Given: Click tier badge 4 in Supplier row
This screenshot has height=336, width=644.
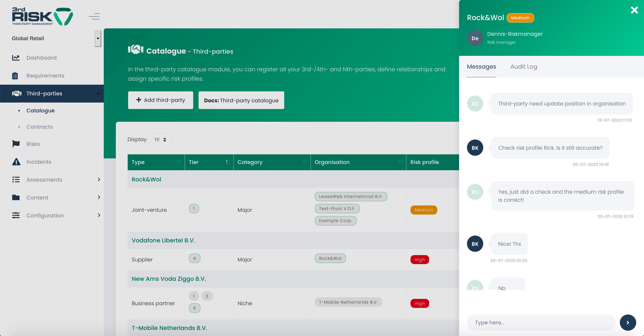Looking at the screenshot, I should 195,258.
